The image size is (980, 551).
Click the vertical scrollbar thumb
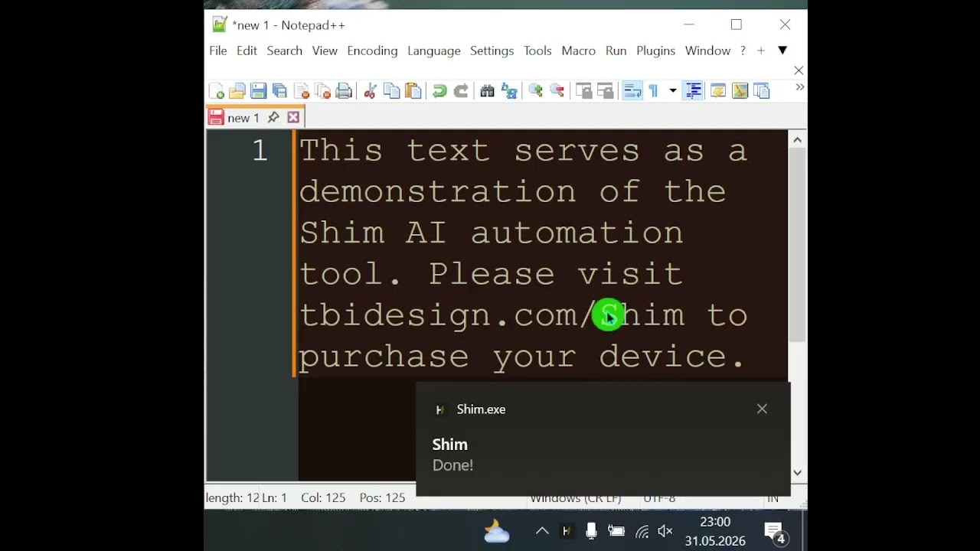click(x=797, y=245)
